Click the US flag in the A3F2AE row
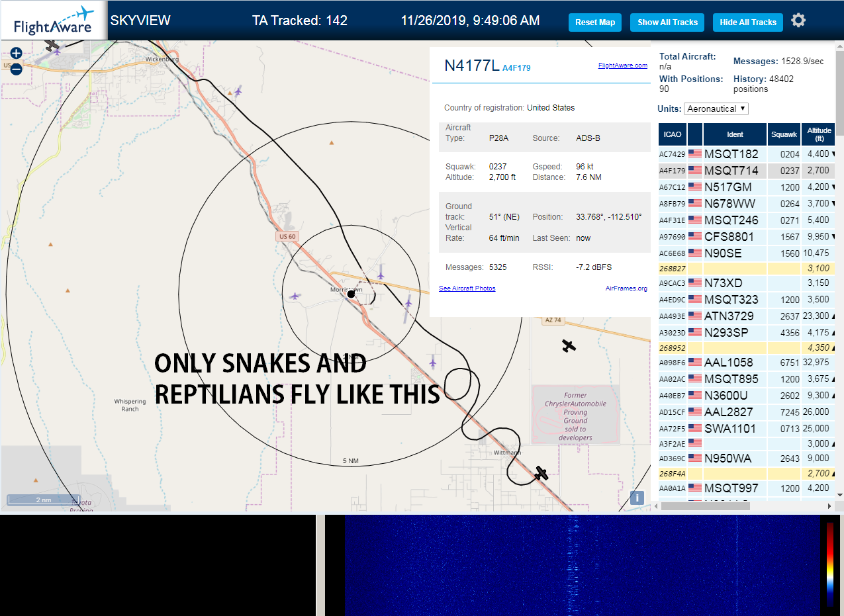 tap(695, 443)
